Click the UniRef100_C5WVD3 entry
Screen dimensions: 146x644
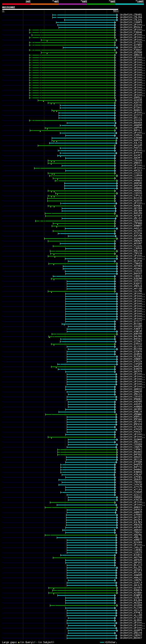[131, 263]
